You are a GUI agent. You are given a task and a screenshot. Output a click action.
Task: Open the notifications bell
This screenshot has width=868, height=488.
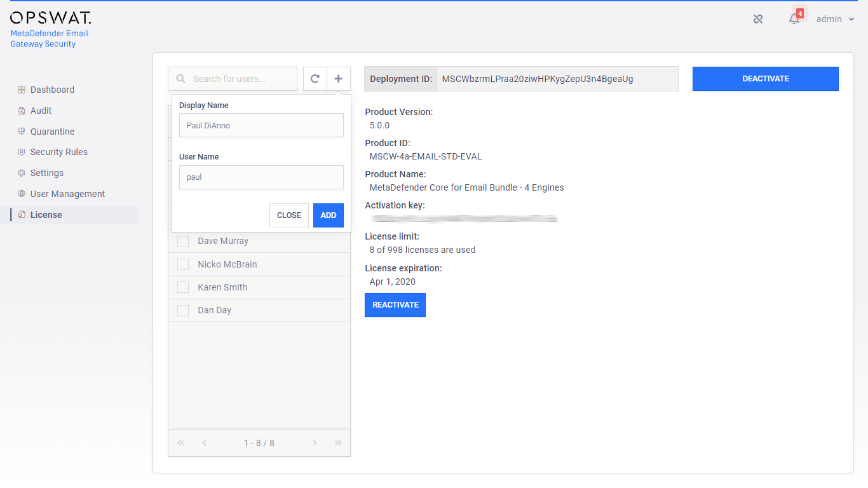pyautogui.click(x=794, y=19)
